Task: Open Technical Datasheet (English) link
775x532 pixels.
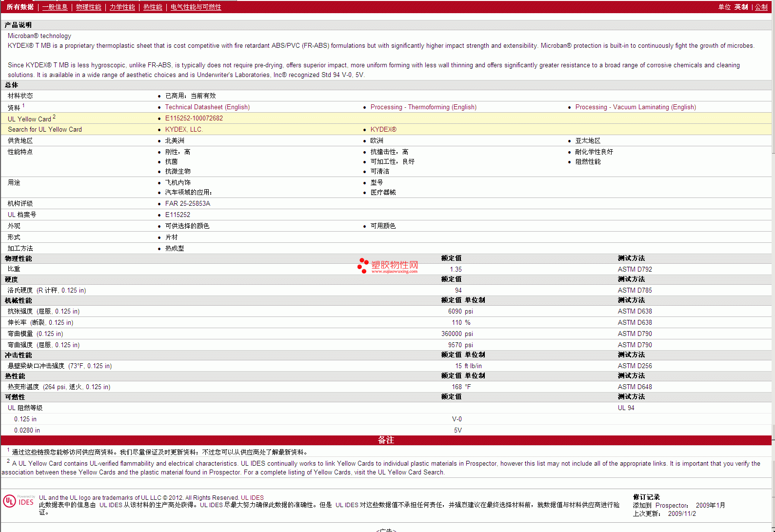Action: 207,107
